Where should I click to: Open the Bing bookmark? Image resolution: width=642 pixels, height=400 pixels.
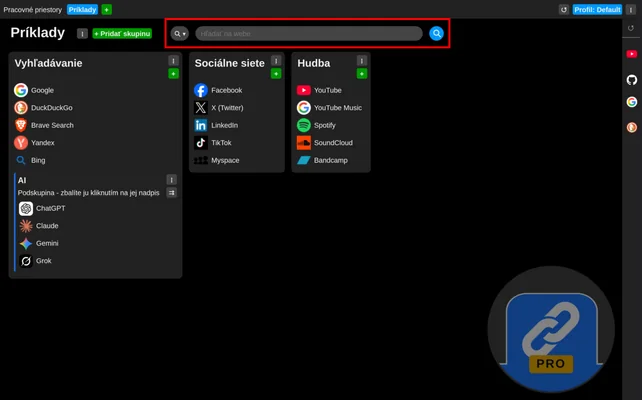(x=30, y=160)
